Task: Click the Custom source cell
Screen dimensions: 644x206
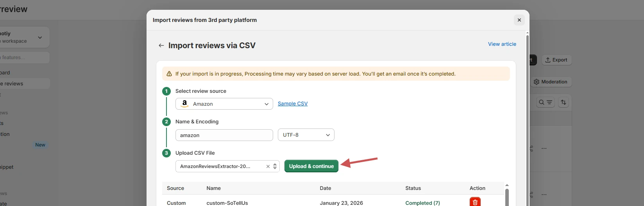Action: point(176,203)
